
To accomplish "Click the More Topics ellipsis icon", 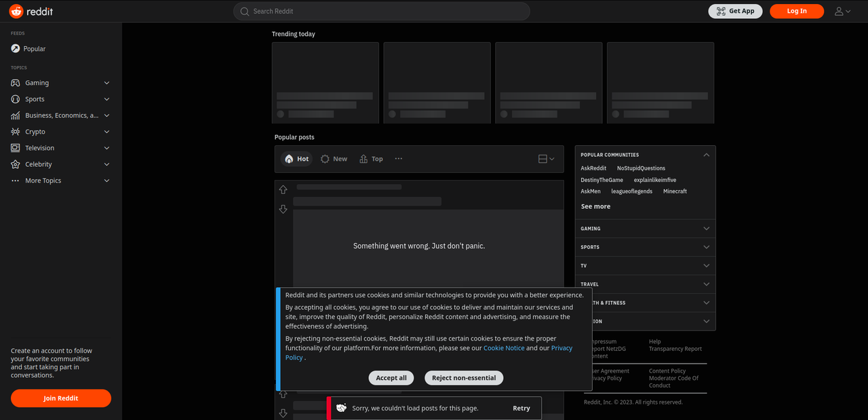I will click(x=16, y=180).
